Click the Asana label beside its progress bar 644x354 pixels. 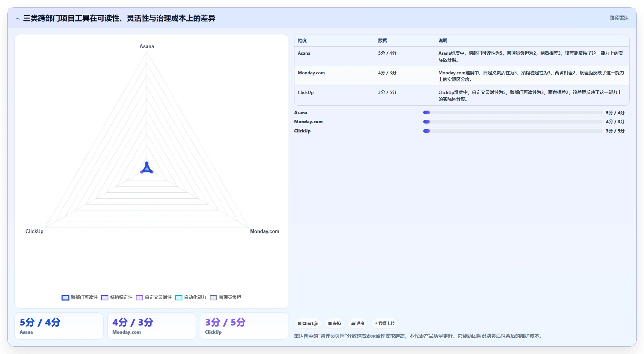tap(301, 113)
